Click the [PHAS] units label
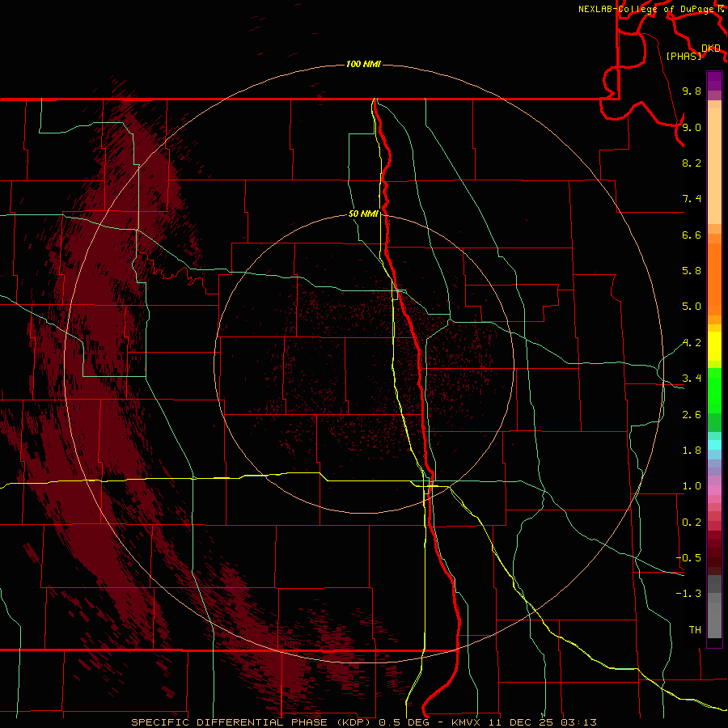Screen dimensions: 728x728 pos(684,56)
